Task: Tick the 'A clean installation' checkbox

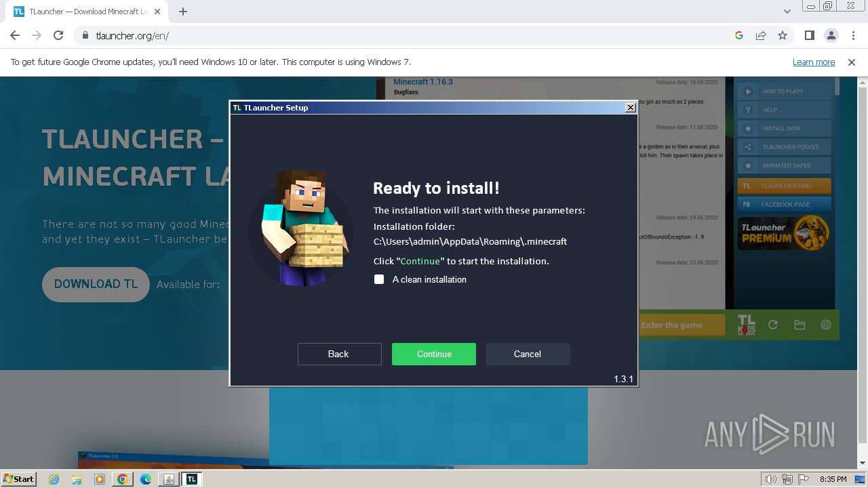Action: [379, 279]
